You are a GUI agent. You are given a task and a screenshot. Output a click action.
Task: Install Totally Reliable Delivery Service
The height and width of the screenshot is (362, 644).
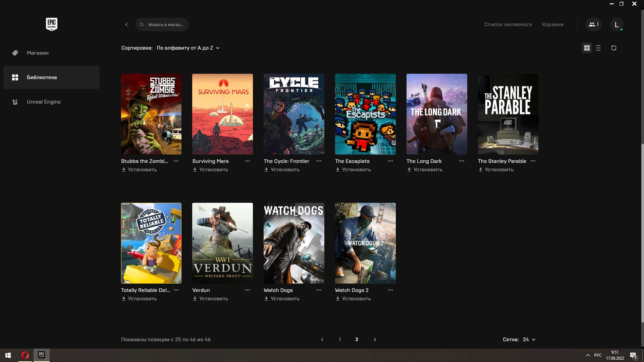(139, 299)
